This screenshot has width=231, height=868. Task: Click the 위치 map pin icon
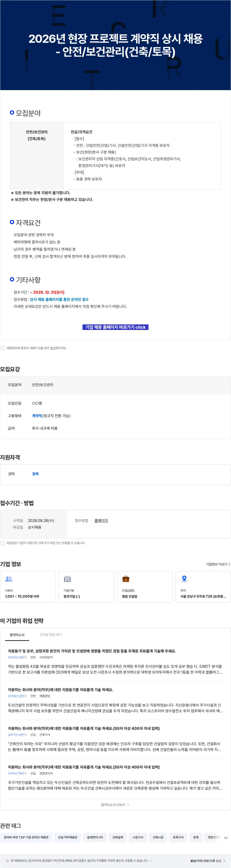(x=184, y=579)
